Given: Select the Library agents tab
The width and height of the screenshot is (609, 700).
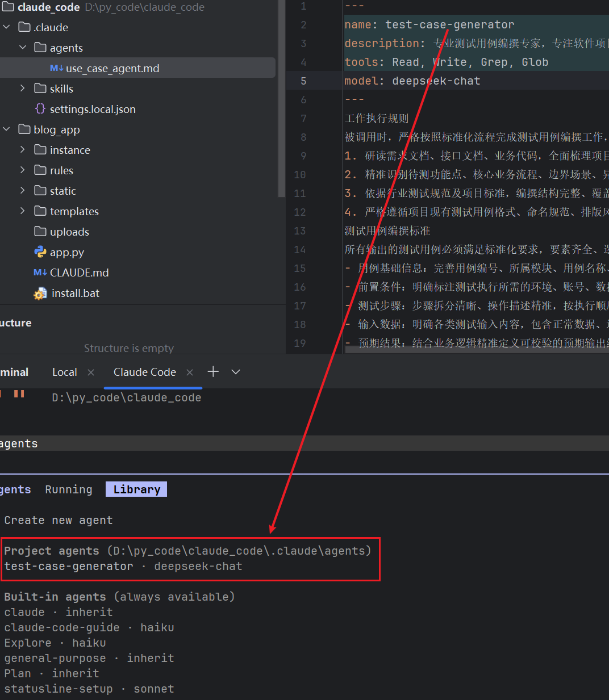Looking at the screenshot, I should pos(136,489).
